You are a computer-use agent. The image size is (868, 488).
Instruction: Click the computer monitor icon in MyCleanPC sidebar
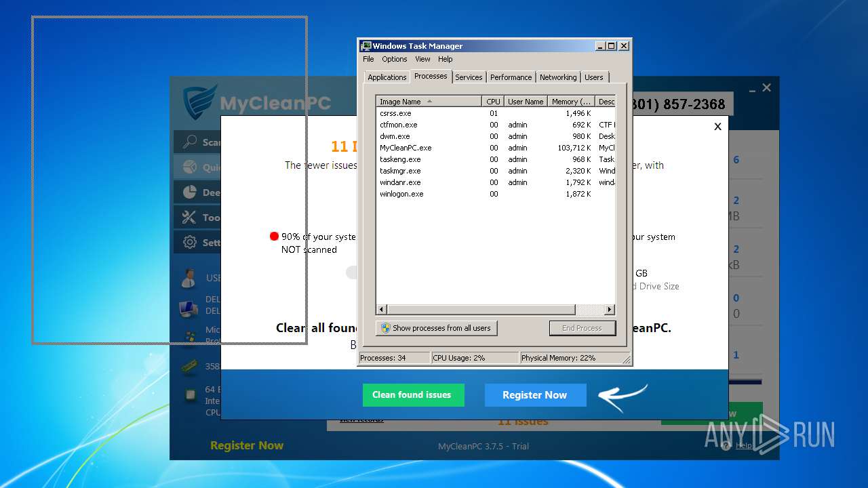189,309
